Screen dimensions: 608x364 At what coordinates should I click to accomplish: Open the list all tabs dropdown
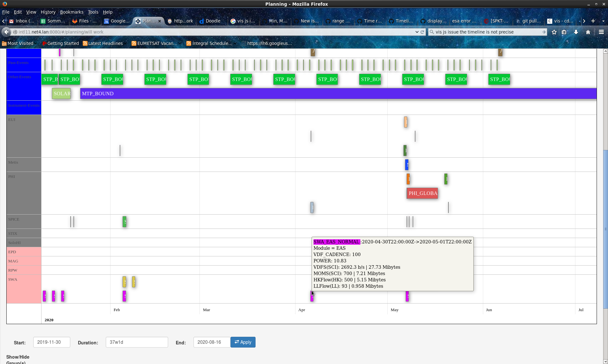[603, 21]
